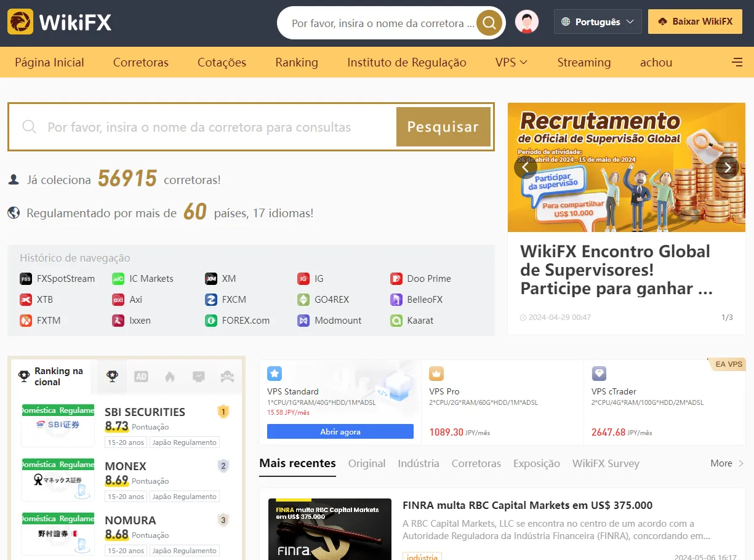Select the skull blacklist ranking icon
The image size is (754, 560).
[x=227, y=377]
